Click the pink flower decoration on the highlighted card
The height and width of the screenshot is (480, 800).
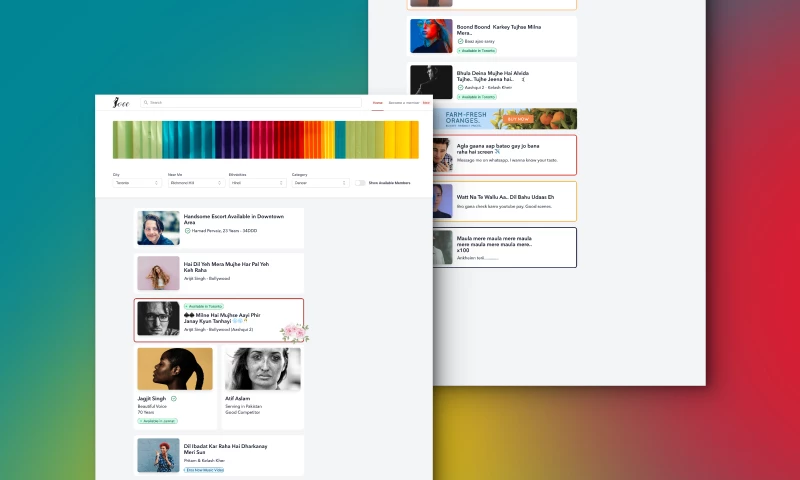(x=294, y=332)
